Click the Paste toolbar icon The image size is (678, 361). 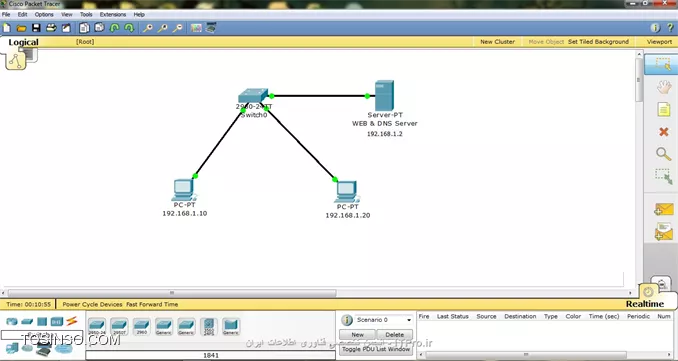99,28
